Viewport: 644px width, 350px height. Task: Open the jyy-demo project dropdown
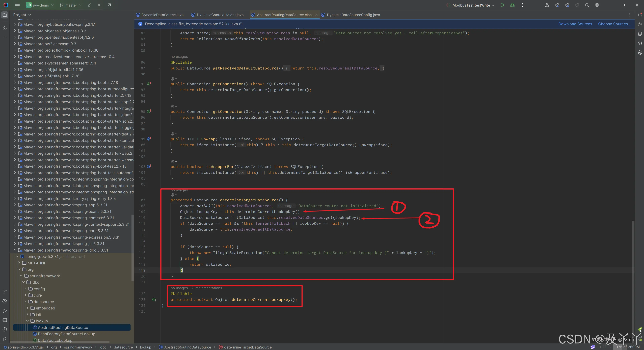point(40,5)
